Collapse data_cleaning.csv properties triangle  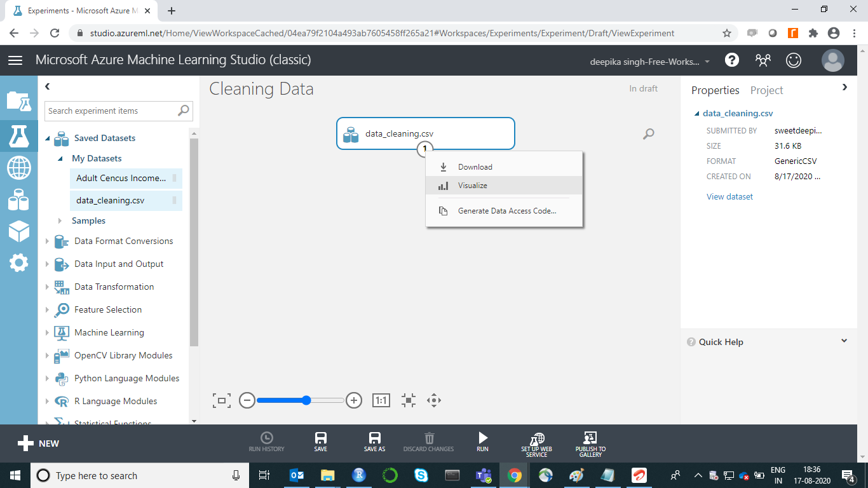pos(697,114)
